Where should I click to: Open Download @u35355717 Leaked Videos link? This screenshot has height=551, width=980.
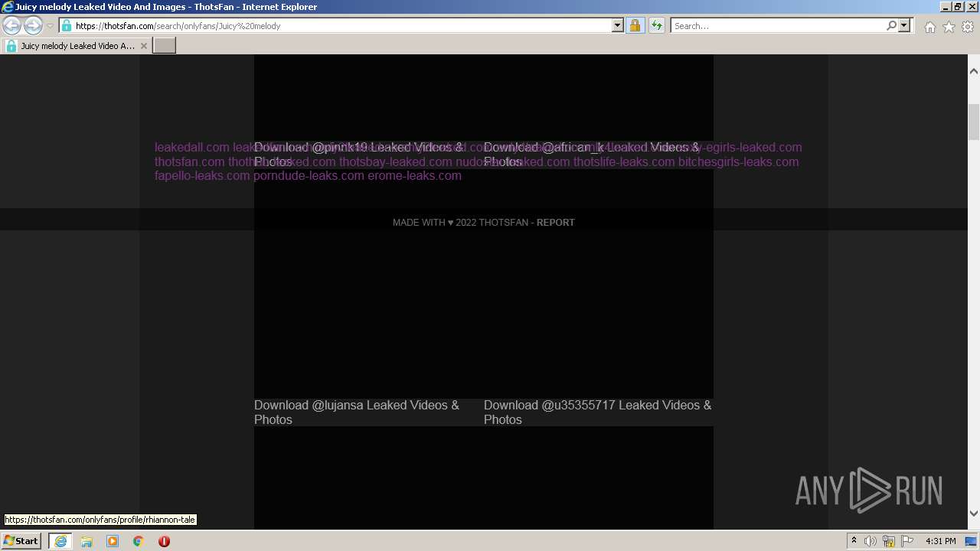[597, 412]
